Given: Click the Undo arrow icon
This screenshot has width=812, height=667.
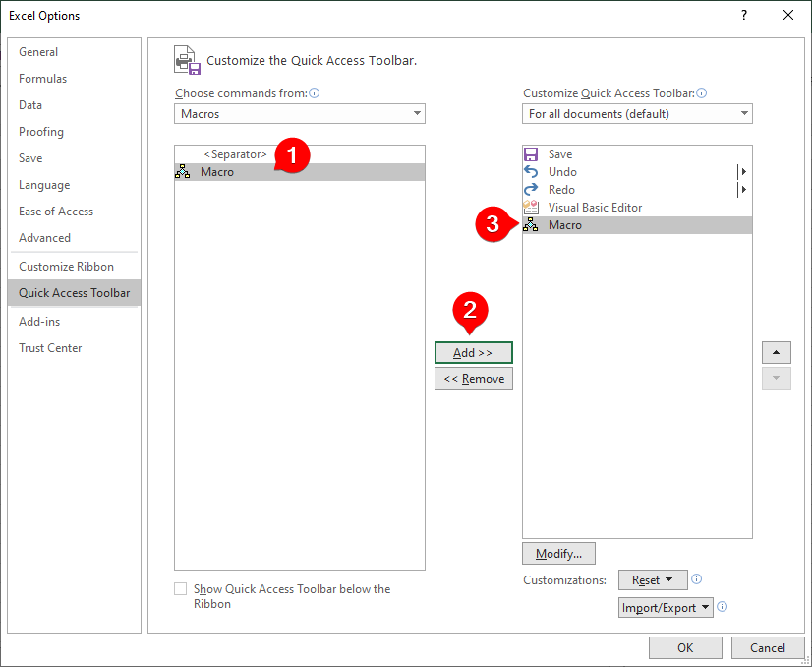Looking at the screenshot, I should (531, 171).
